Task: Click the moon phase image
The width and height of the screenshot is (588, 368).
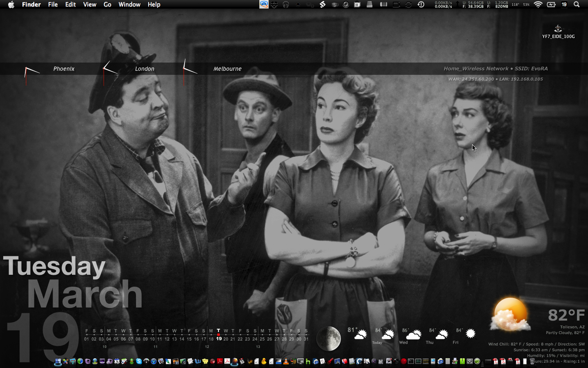Action: pyautogui.click(x=329, y=339)
